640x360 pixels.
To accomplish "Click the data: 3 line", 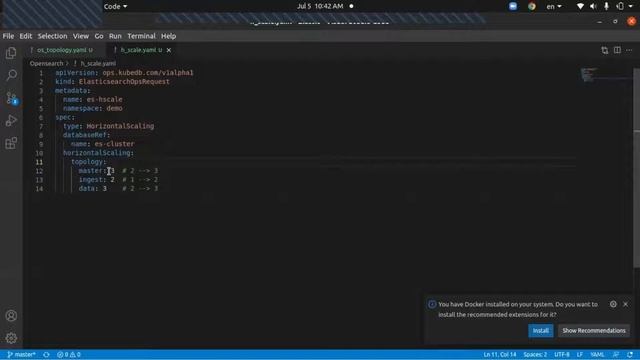I will click(x=118, y=189).
